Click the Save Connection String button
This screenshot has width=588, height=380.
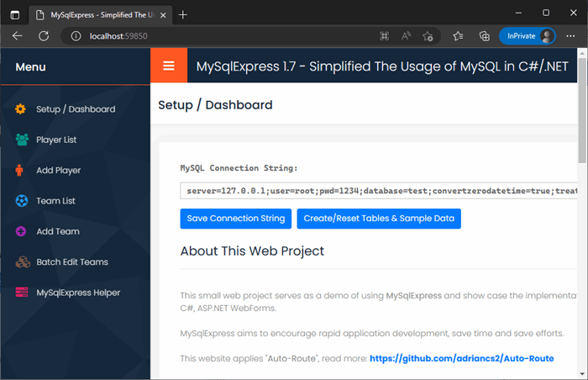pyautogui.click(x=236, y=219)
